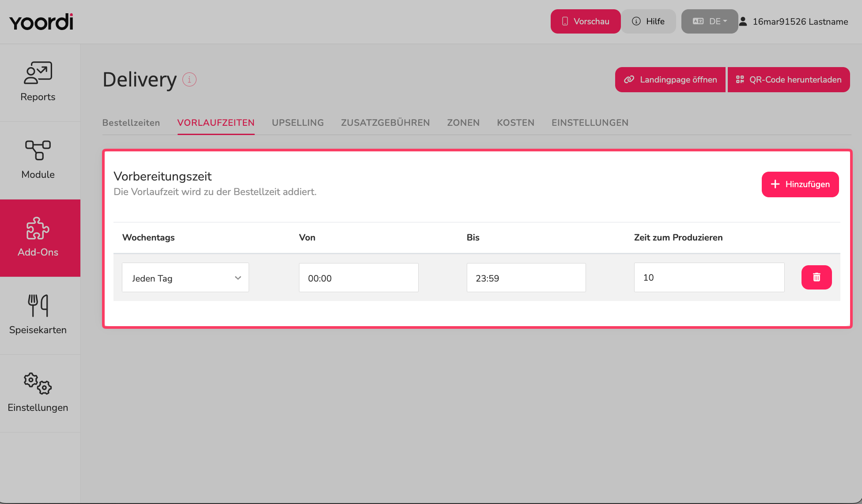The width and height of the screenshot is (862, 504).
Task: Open the Reports sidebar icon
Action: click(38, 73)
